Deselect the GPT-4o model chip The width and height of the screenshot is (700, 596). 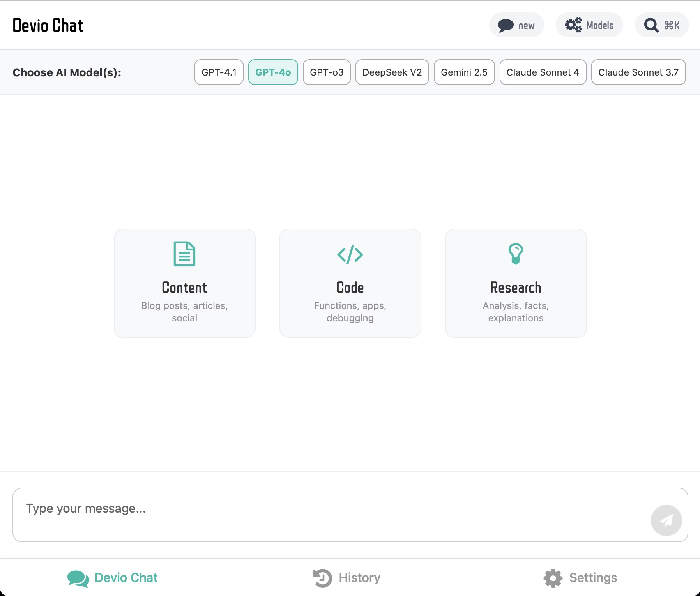point(273,72)
